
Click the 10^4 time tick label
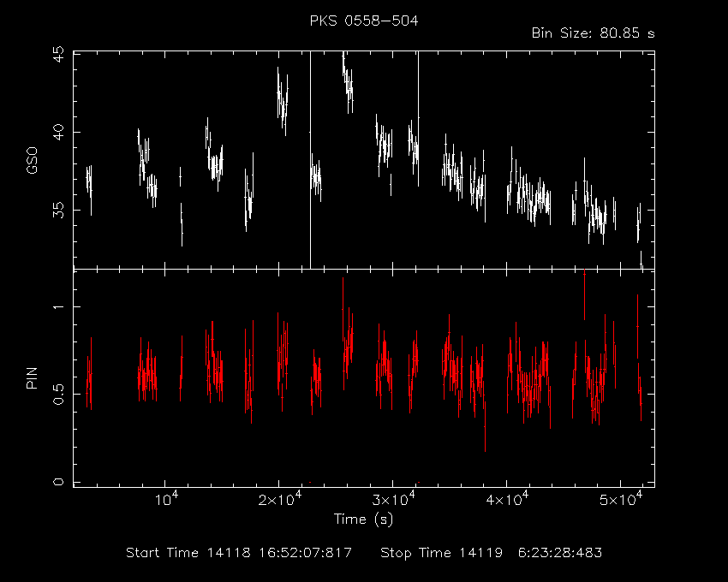(166, 500)
